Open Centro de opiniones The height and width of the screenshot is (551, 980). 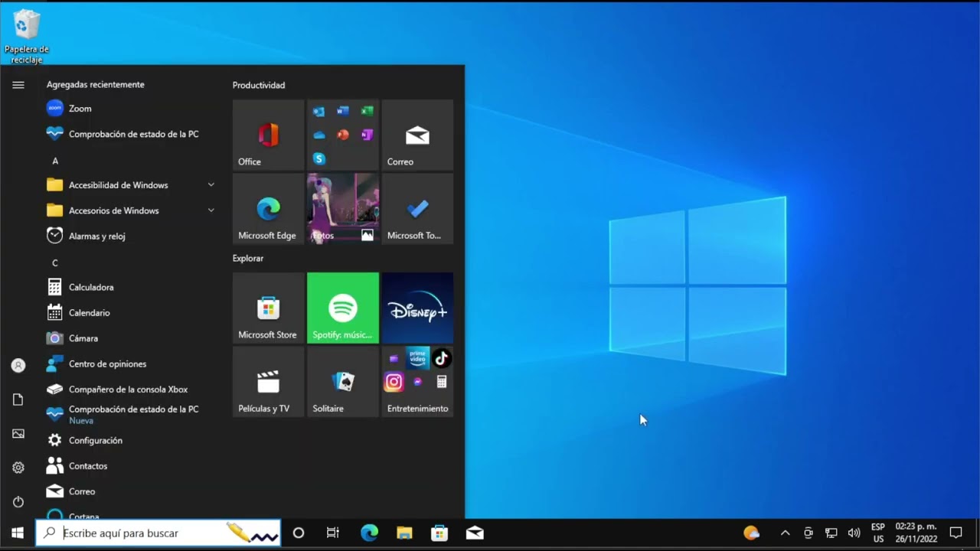click(x=130, y=364)
